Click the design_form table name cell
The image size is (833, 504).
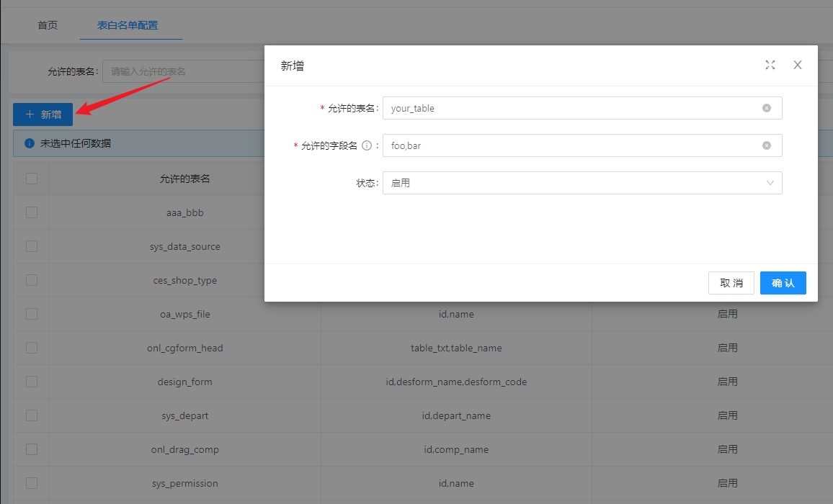pos(185,382)
